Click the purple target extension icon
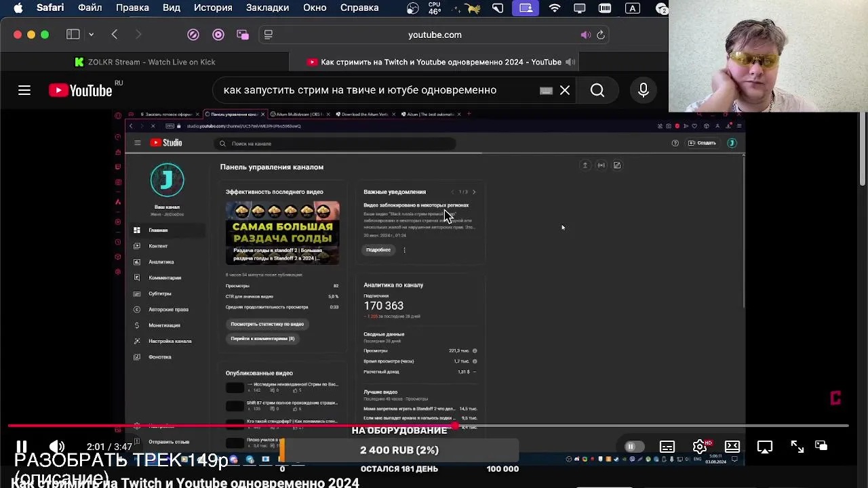This screenshot has width=868, height=488. (x=218, y=35)
